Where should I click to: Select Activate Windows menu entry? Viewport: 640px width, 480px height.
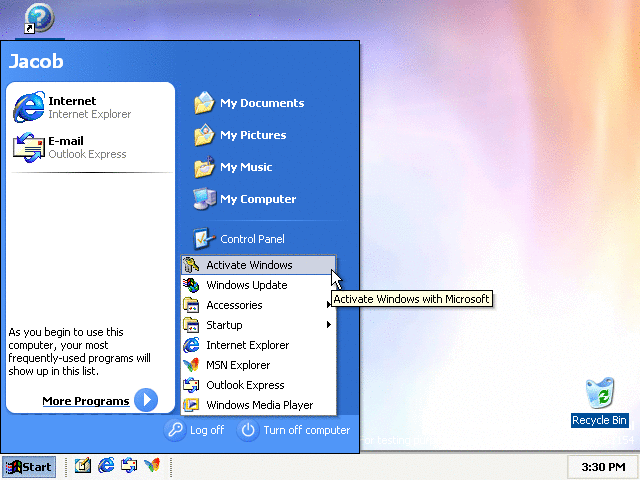tap(258, 265)
